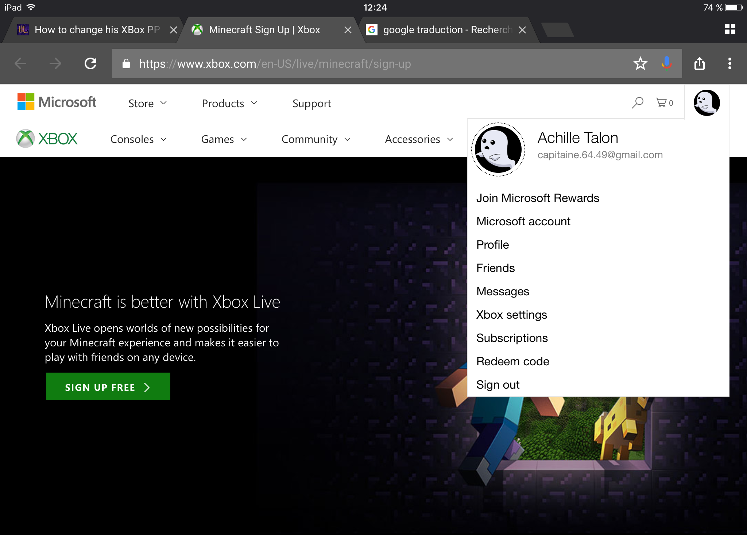This screenshot has height=560, width=747.
Task: Open Microsoft account from the menu
Action: (523, 221)
